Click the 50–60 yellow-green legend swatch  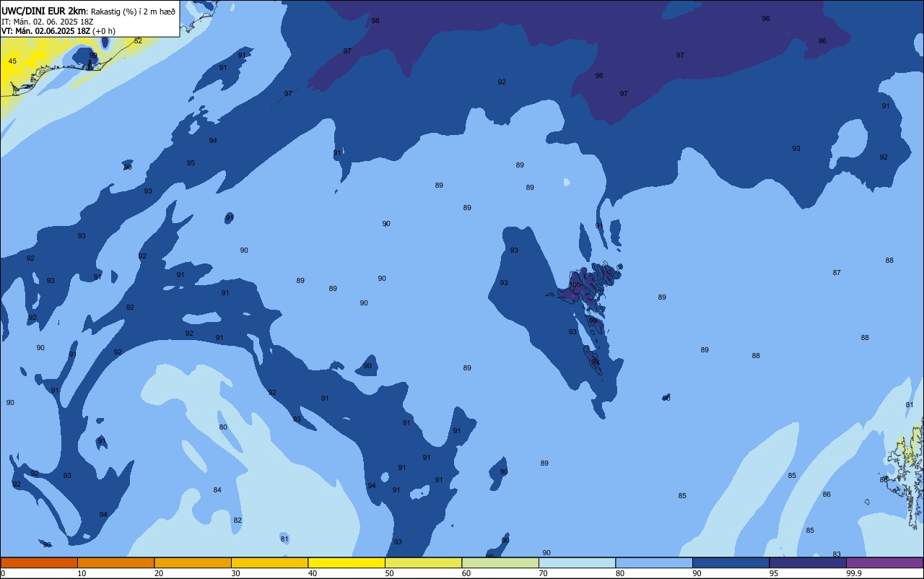point(423,562)
